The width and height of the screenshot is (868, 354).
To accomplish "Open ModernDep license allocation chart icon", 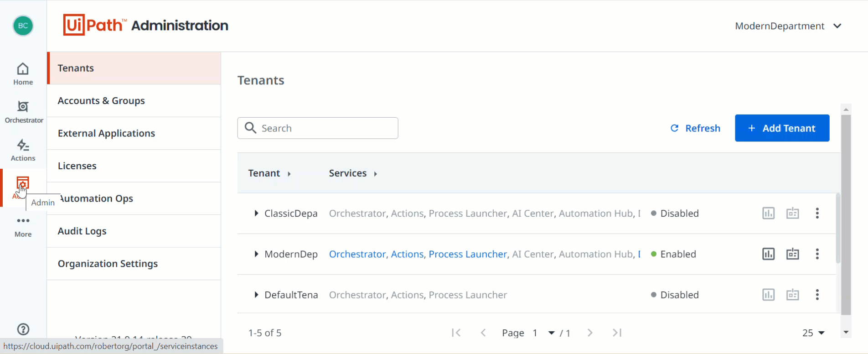I will coord(768,254).
